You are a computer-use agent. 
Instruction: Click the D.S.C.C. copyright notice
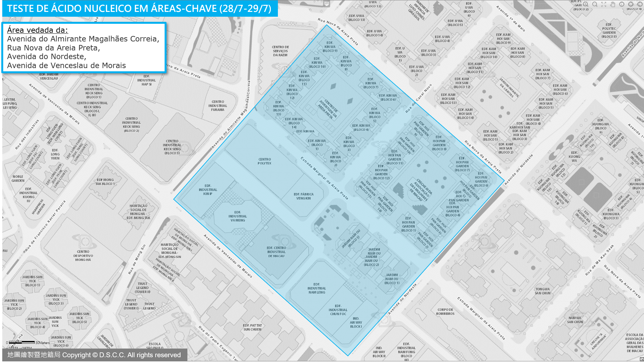(94, 355)
